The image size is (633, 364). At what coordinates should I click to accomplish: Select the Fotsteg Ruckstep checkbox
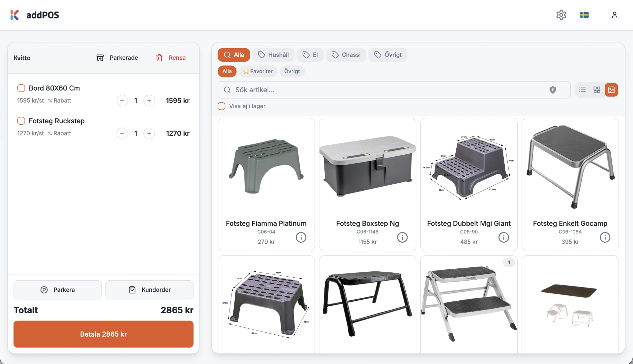[21, 121]
